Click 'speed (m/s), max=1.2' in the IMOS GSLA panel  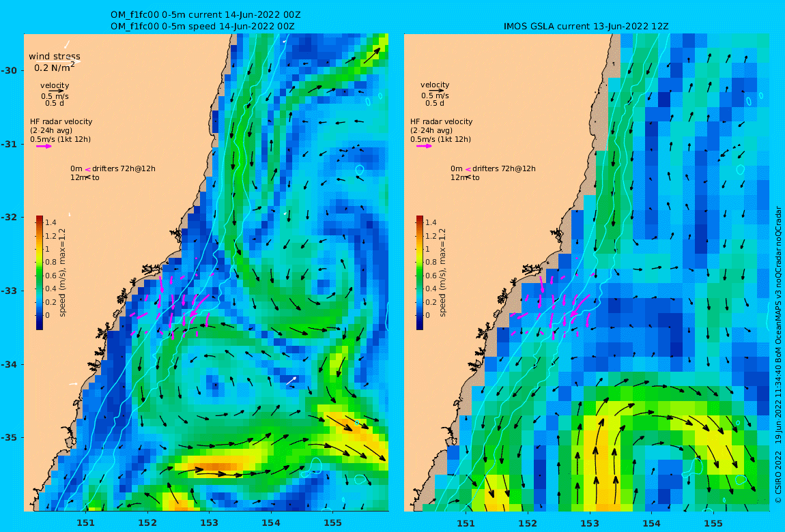click(442, 273)
